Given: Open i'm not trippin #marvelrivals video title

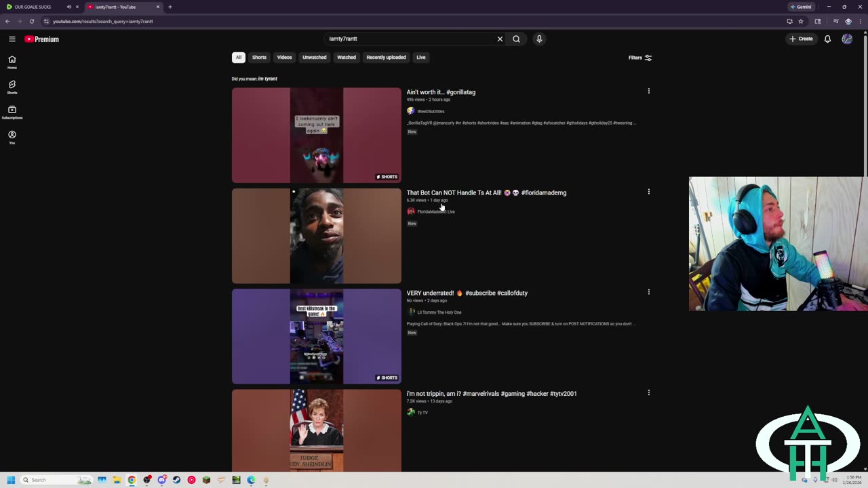Looking at the screenshot, I should pyautogui.click(x=492, y=394).
